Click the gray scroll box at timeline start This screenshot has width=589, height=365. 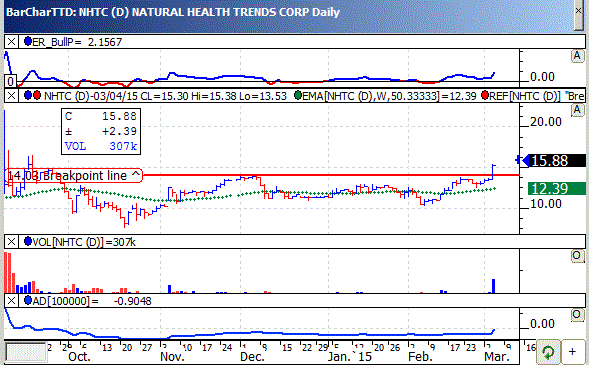tap(26, 352)
